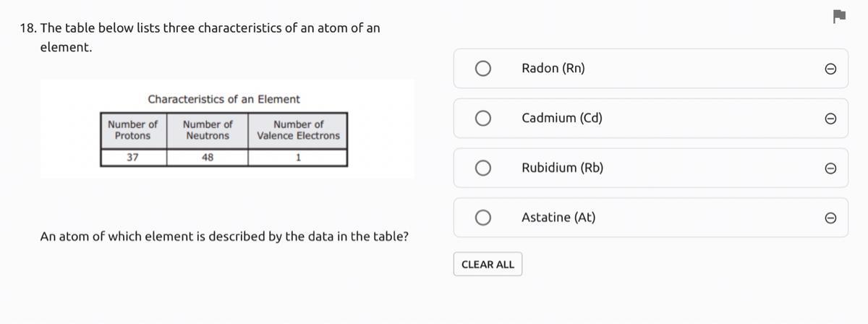Click the 'An atom of which element' question text
The width and height of the screenshot is (868, 324).
(x=224, y=236)
